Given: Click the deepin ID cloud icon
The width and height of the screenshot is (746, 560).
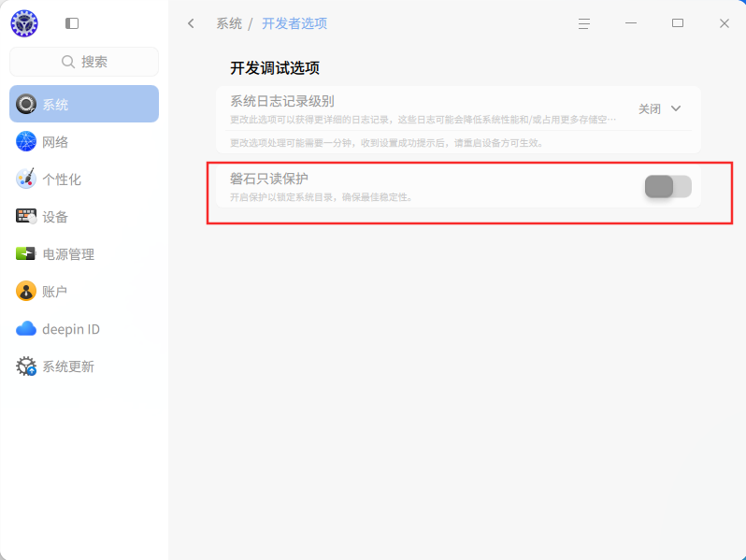Looking at the screenshot, I should pos(26,329).
